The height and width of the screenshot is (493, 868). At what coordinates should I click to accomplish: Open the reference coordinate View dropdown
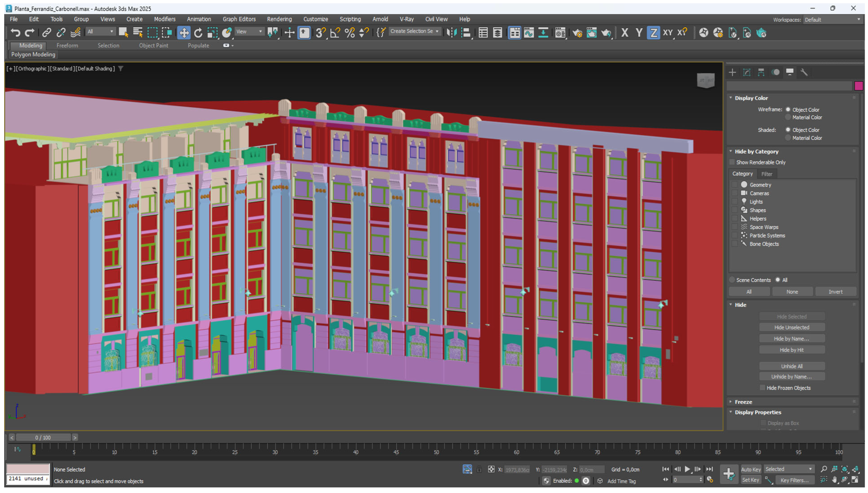point(249,31)
